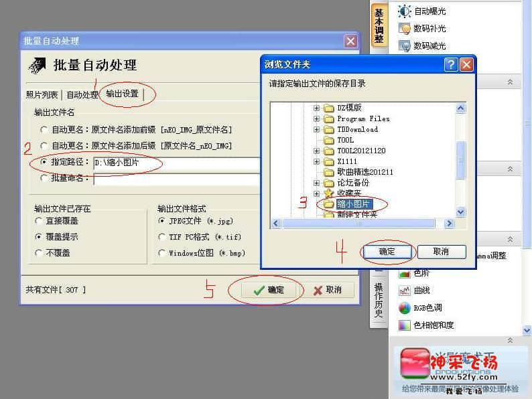Select 自动更名 prefix nEO_IMG_原文件名 option
Screen dimensions: 532x399
pos(44,129)
